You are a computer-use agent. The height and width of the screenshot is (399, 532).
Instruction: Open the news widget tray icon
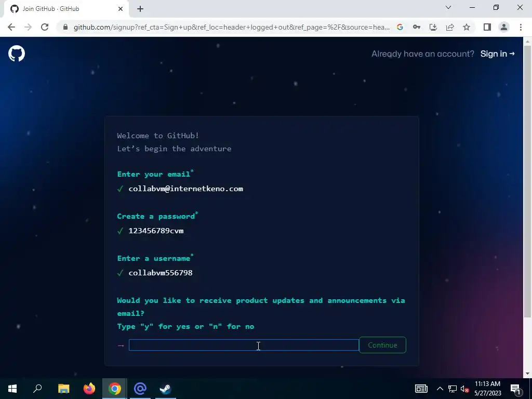[421, 389]
